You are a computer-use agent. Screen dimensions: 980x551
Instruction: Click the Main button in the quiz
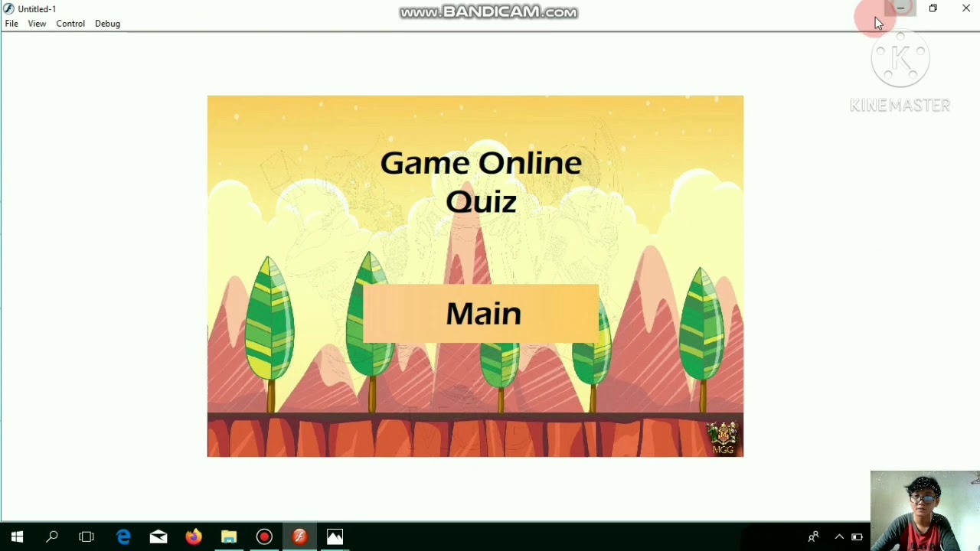481,314
